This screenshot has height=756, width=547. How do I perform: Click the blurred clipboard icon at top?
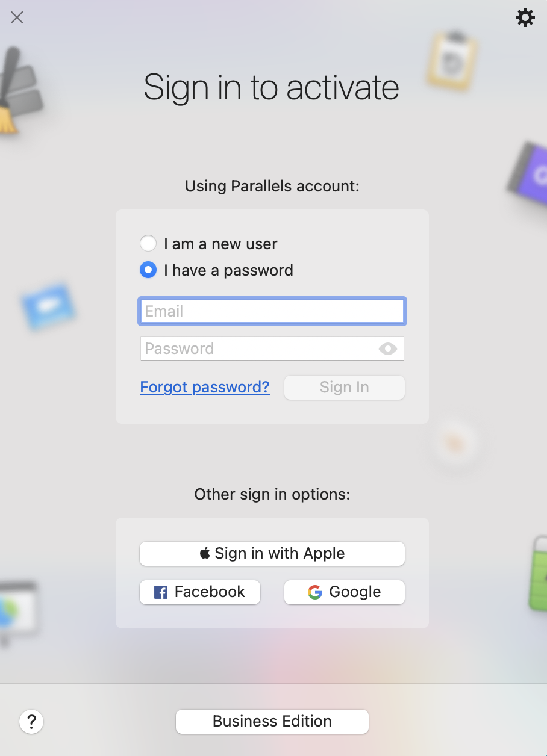(452, 60)
